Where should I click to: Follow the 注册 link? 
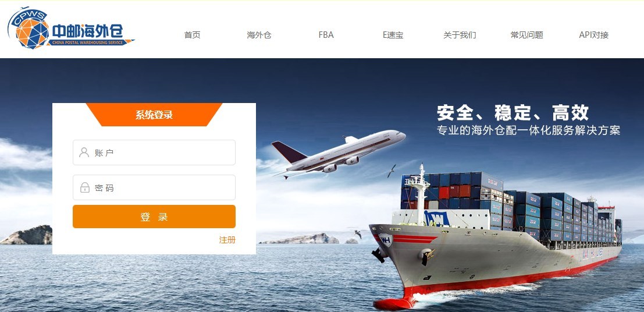(227, 240)
